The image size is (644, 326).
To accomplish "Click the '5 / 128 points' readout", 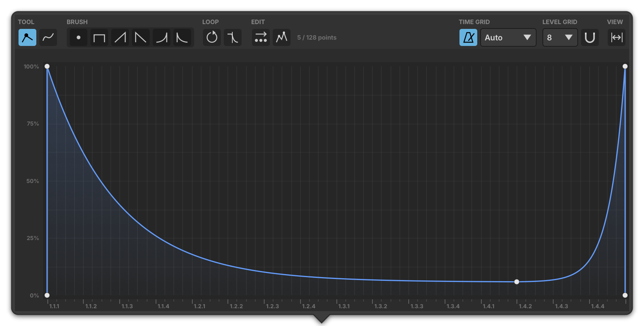I will (317, 37).
